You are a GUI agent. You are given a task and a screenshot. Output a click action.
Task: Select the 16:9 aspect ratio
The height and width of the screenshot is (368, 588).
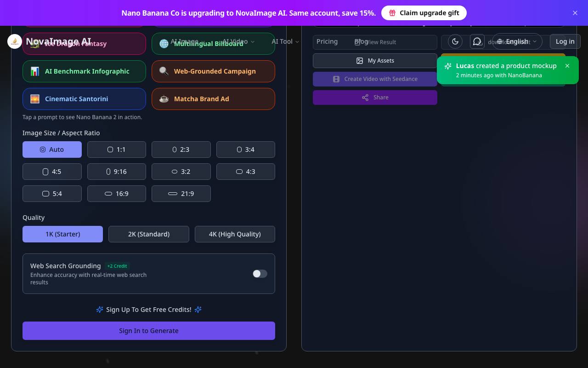(117, 194)
